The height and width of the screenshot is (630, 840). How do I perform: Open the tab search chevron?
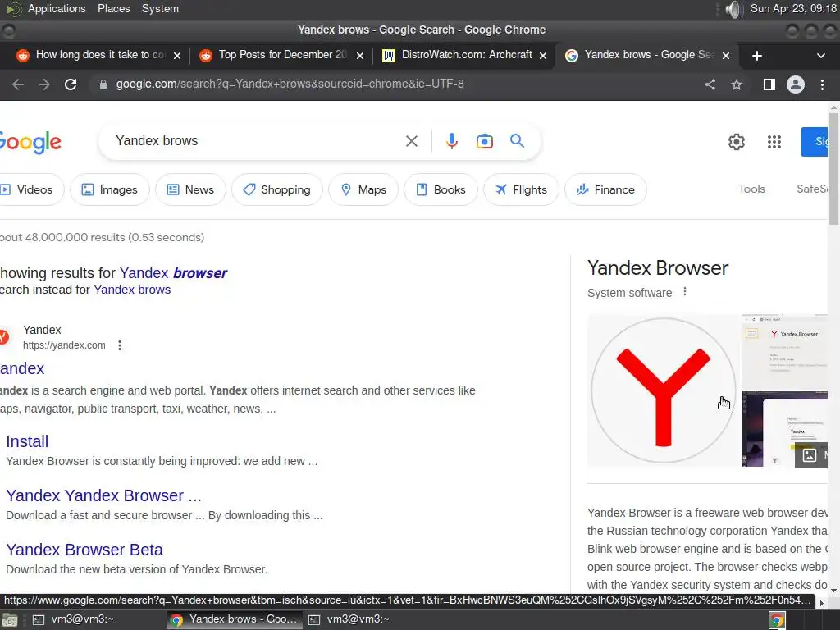click(820, 56)
